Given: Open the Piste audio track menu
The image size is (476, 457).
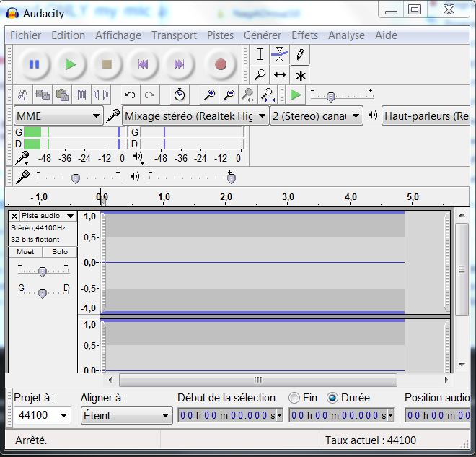Looking at the screenshot, I should 48,216.
